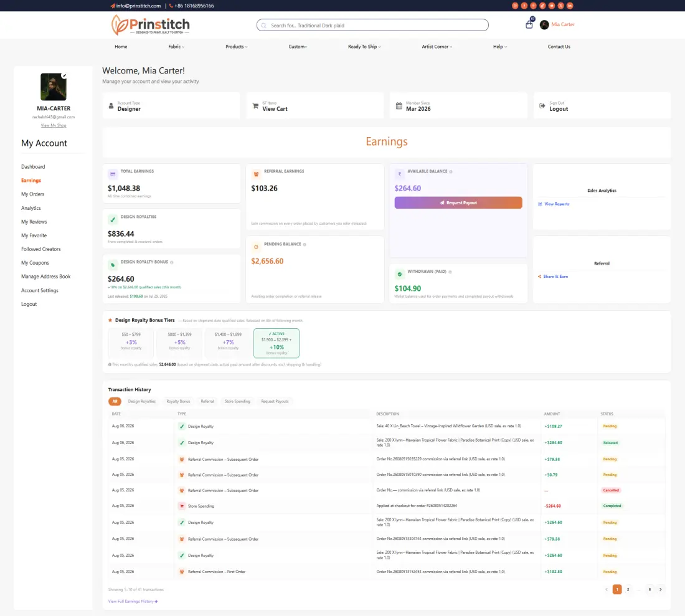The width and height of the screenshot is (685, 616).
Task: Open Analytics in the account sidebar
Action: tap(31, 209)
